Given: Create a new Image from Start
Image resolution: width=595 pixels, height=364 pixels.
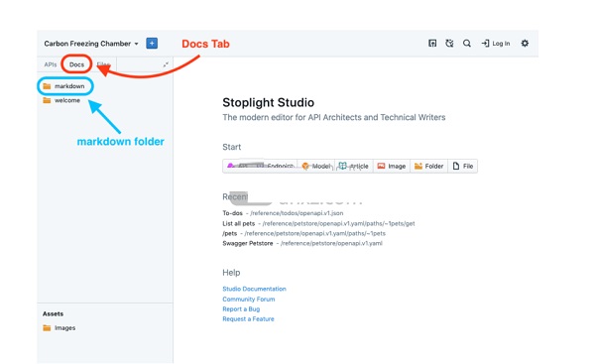Looking at the screenshot, I should tap(392, 167).
